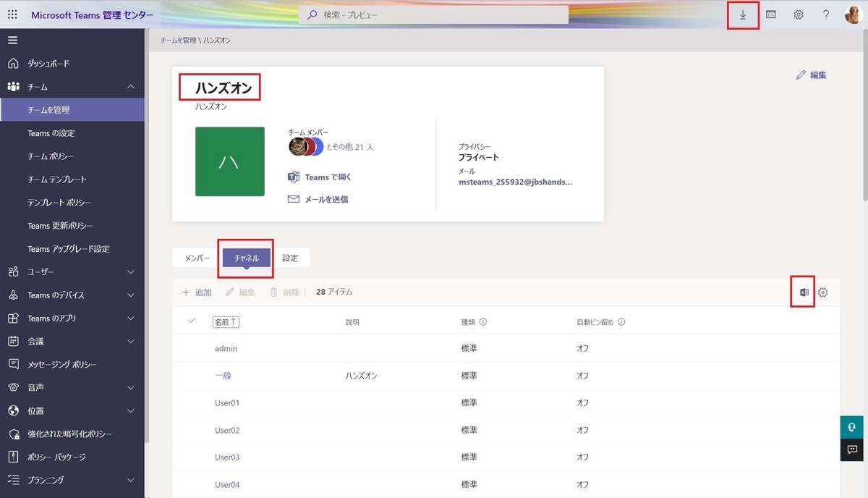Image resolution: width=868 pixels, height=498 pixels.
Task: Open the app launcher waffle icon
Action: pos(13,14)
